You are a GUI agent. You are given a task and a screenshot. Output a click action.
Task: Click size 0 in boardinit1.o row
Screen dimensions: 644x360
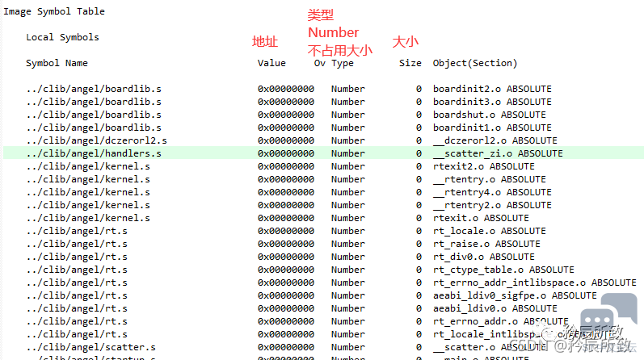419,128
